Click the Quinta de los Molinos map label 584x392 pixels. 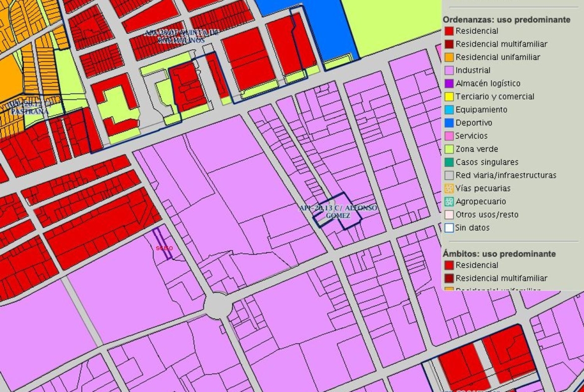tap(182, 36)
